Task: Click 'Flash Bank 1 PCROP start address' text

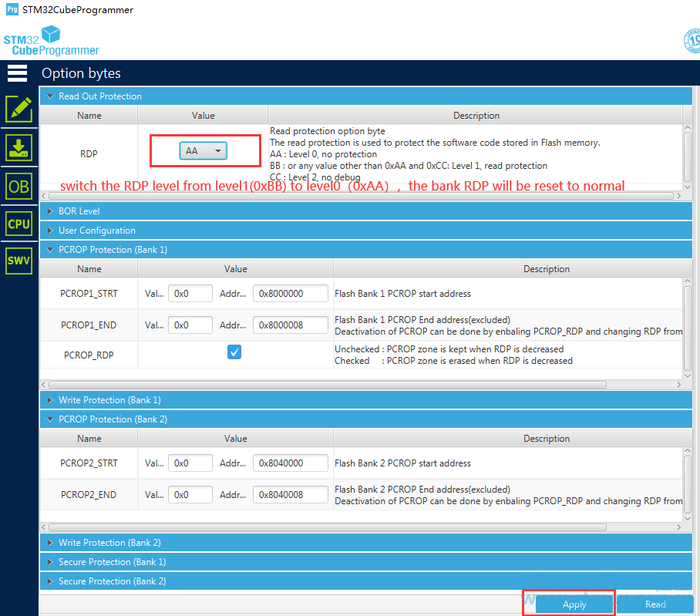Action: (402, 293)
